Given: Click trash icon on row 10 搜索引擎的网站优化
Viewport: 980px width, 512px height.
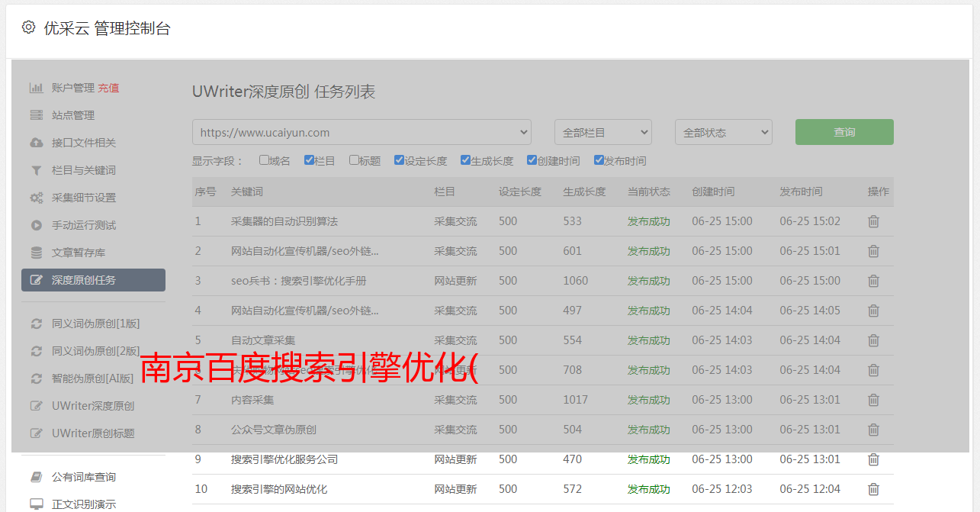Looking at the screenshot, I should (873, 489).
